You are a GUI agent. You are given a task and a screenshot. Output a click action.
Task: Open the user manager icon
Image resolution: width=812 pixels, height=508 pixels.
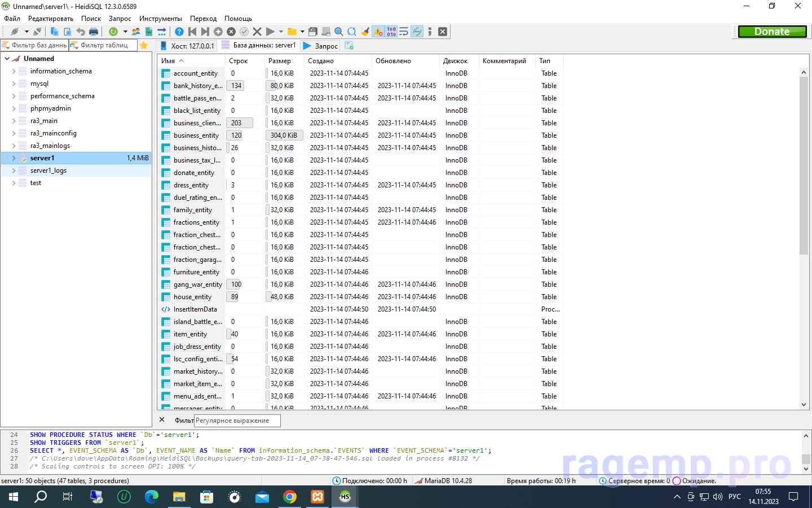[136, 32]
